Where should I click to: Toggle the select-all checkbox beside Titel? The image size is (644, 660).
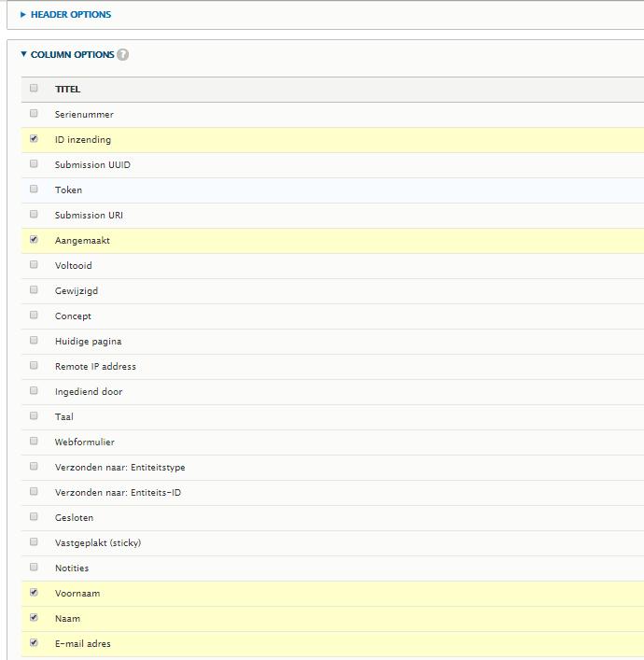(x=35, y=89)
